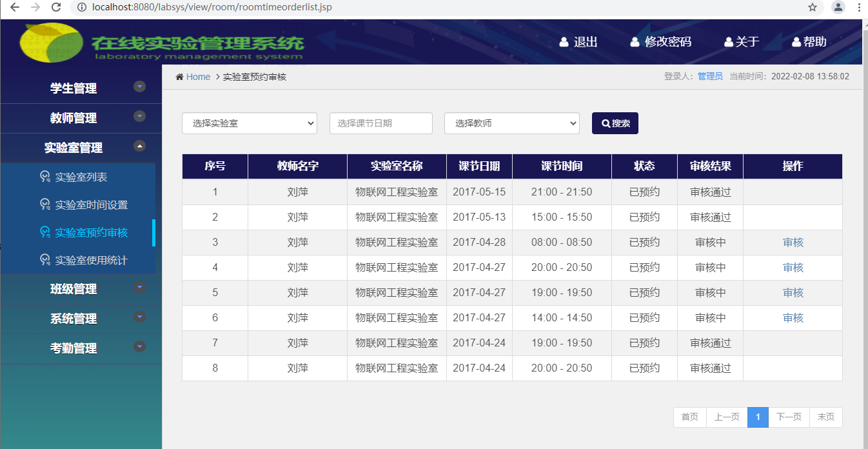
Task: Click the 退出 logout link
Action: coord(586,42)
